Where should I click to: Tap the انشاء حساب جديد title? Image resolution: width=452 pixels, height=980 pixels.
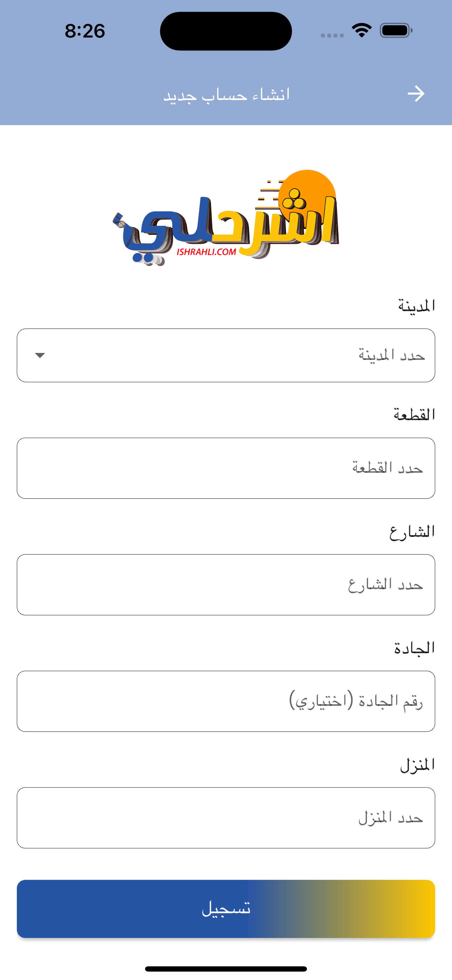tap(226, 94)
